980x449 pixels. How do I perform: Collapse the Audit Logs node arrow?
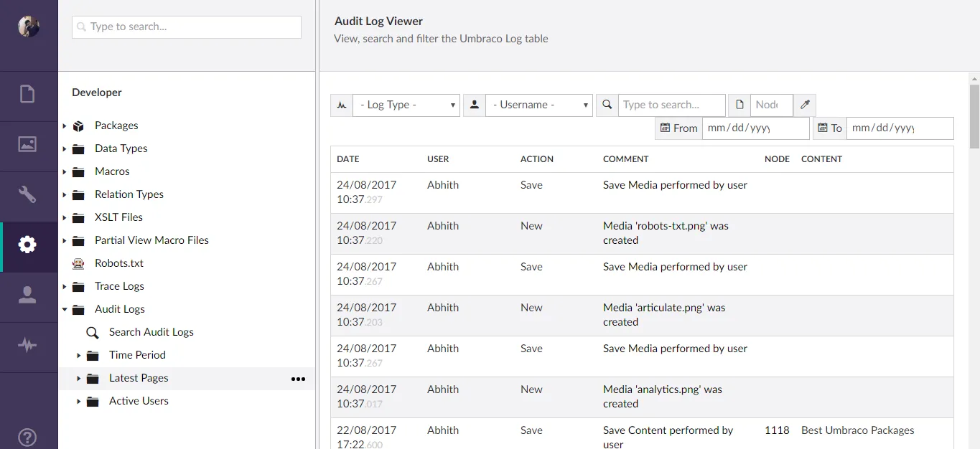coord(64,309)
